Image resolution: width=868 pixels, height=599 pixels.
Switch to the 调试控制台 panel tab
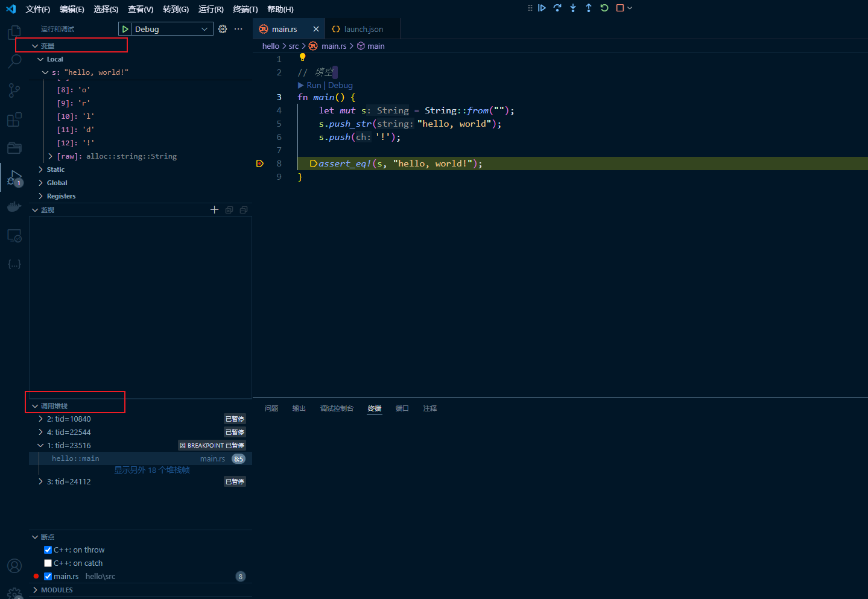click(337, 408)
